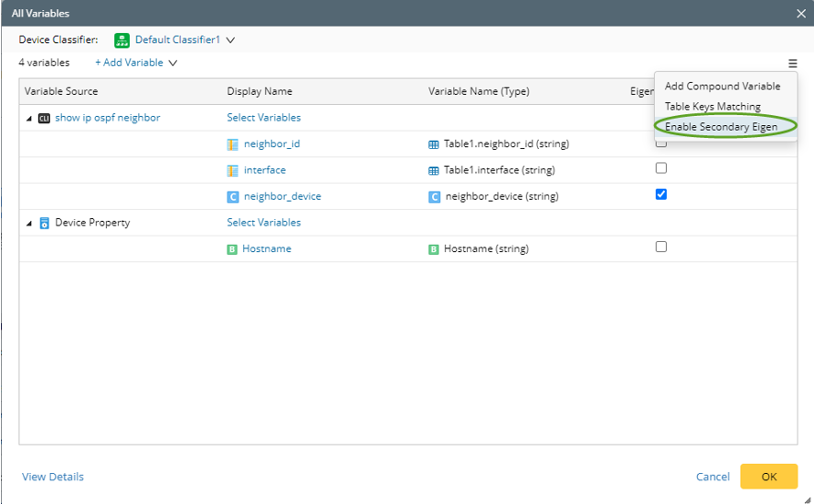Click the CLI icon beside show ip ospf neighbor

(x=44, y=118)
